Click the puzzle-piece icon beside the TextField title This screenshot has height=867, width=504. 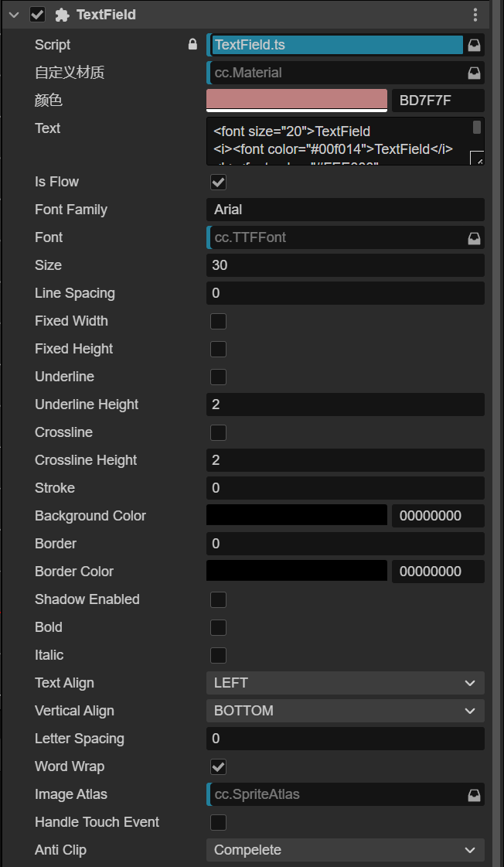63,15
